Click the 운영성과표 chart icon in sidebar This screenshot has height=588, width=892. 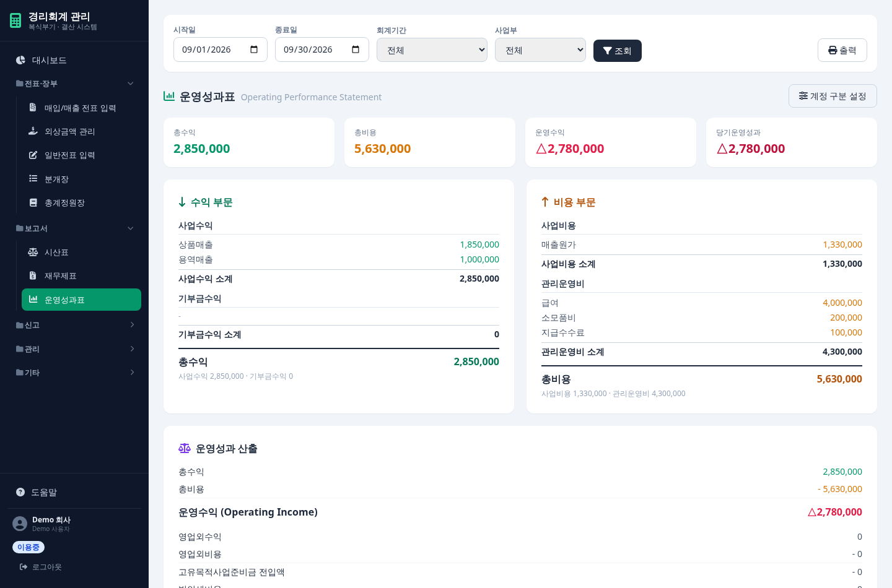coord(33,300)
